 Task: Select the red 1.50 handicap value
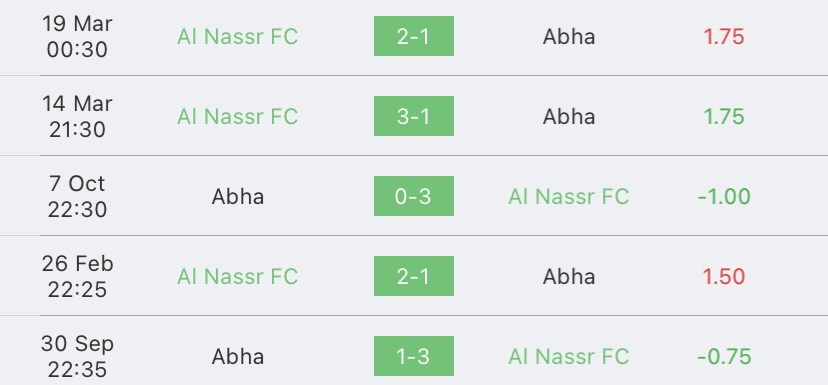tap(724, 276)
